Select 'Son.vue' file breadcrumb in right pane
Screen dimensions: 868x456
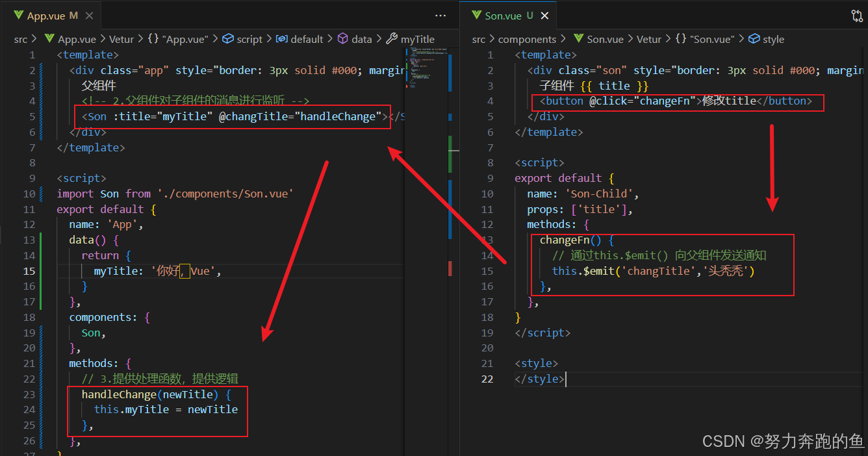[x=606, y=39]
